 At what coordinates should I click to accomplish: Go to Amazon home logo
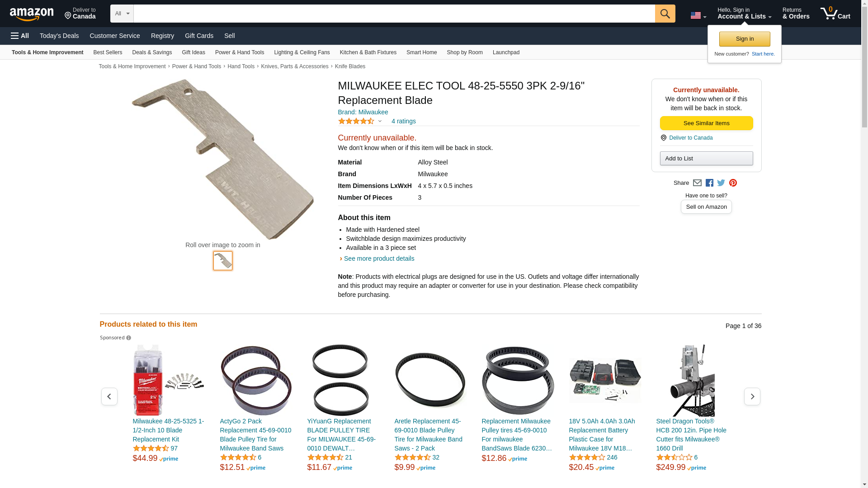click(x=32, y=14)
